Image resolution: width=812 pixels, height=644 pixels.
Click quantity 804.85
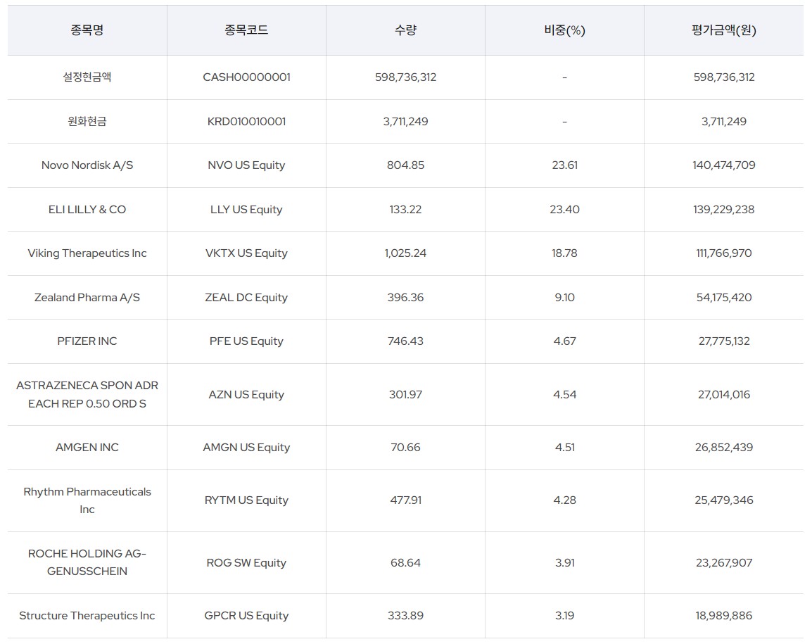(x=405, y=165)
